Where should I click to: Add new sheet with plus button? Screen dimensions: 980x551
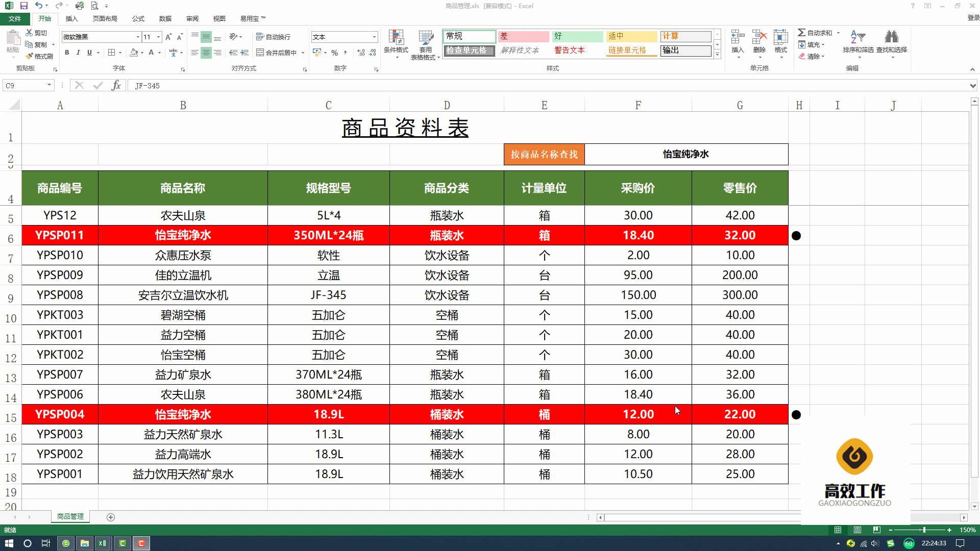point(111,517)
